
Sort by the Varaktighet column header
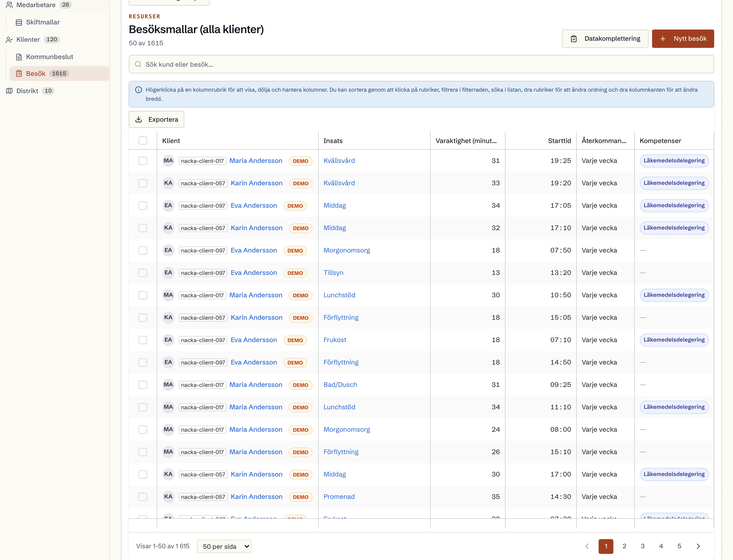tap(466, 141)
